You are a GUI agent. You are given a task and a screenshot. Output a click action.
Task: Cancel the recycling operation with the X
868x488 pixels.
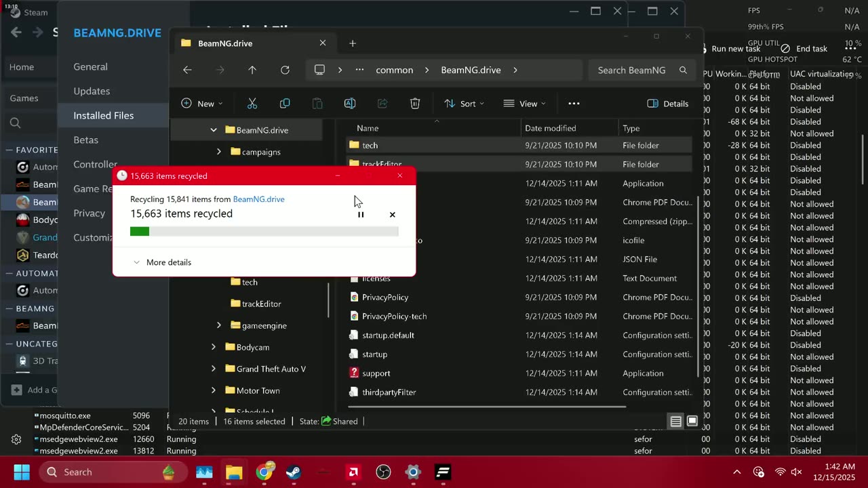tap(392, 215)
